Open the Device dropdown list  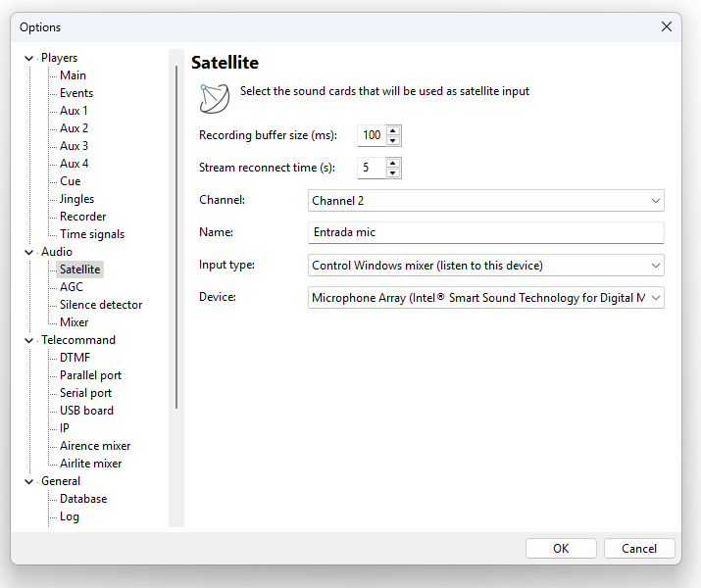(655, 297)
